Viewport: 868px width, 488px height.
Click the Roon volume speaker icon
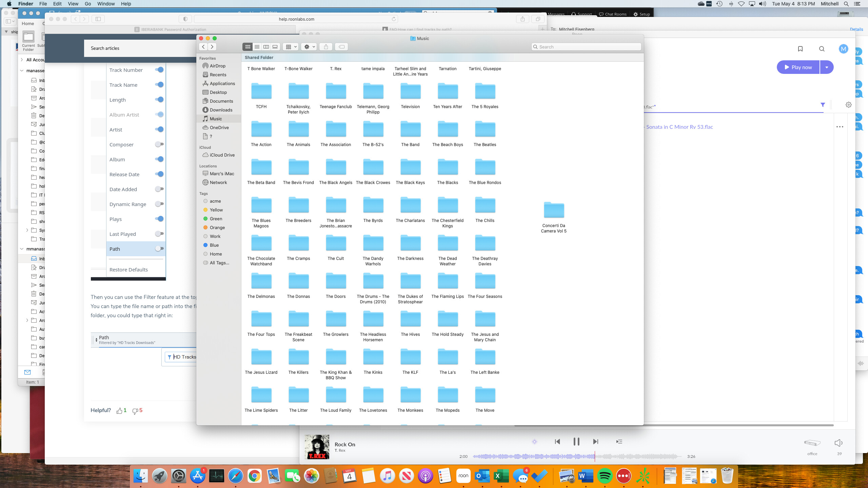click(x=839, y=443)
